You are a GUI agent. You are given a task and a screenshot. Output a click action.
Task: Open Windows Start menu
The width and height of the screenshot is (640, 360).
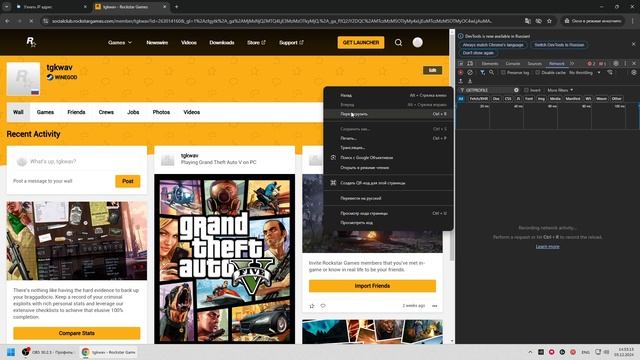coord(11,352)
